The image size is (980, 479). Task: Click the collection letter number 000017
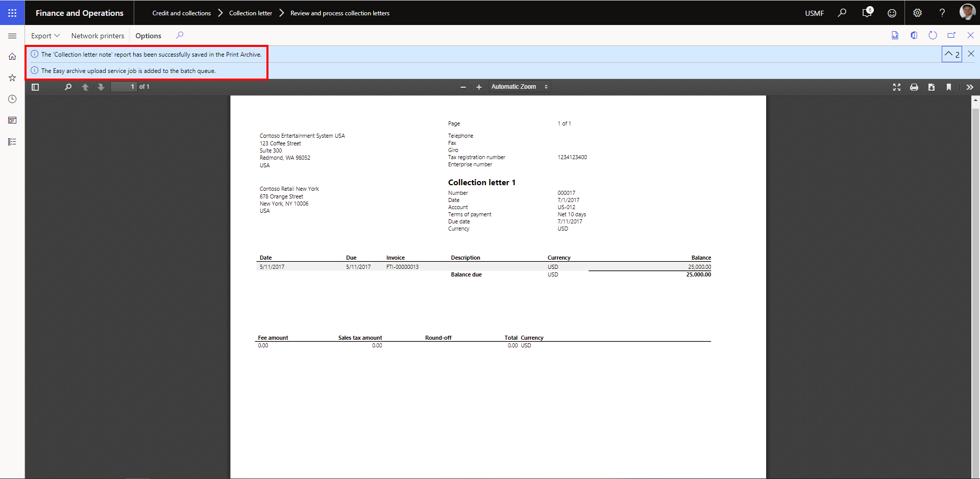click(x=566, y=193)
